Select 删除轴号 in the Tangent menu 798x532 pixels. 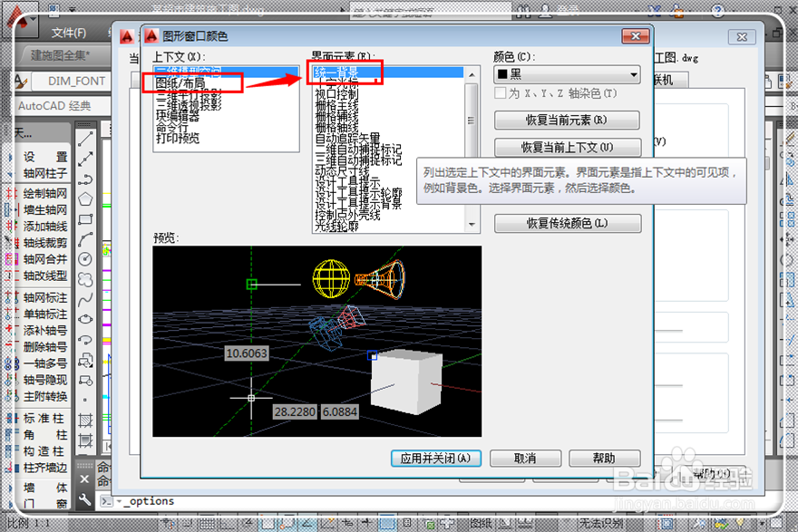point(45,347)
